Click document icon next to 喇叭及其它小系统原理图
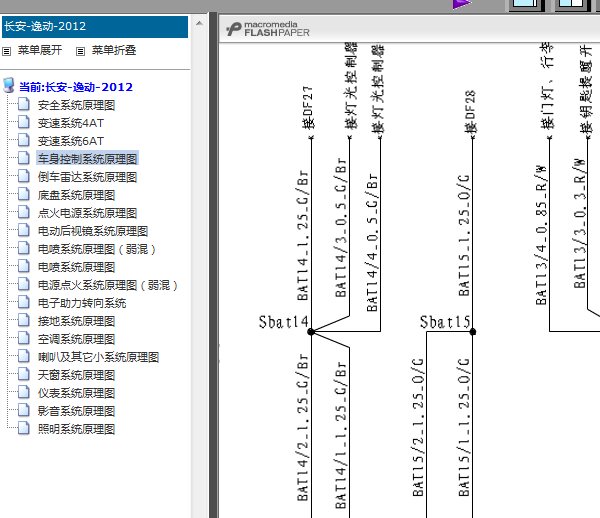 [x=24, y=356]
